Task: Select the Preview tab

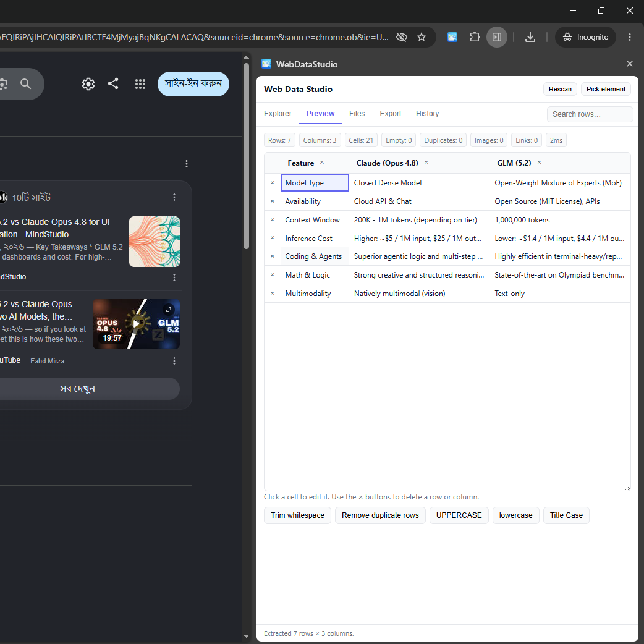Action: click(320, 113)
